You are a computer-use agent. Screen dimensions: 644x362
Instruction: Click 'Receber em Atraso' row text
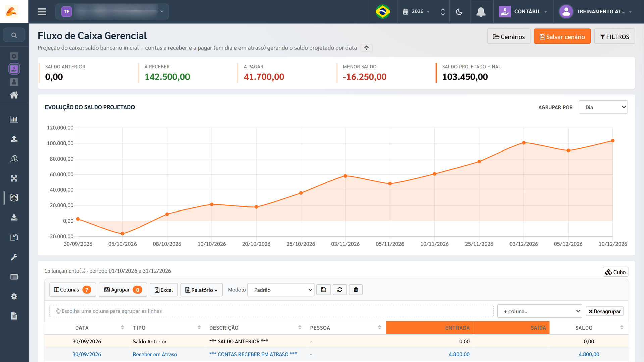pos(155,354)
